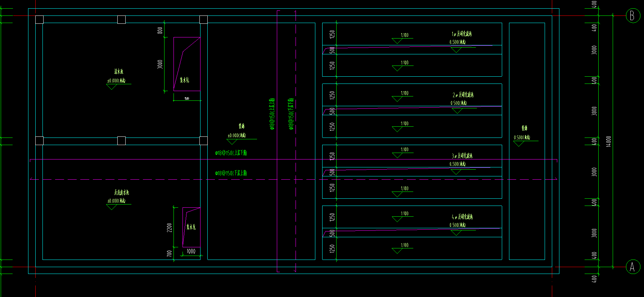Select the 1# 反硝化滤池 label
This screenshot has height=297, width=644.
462,34
